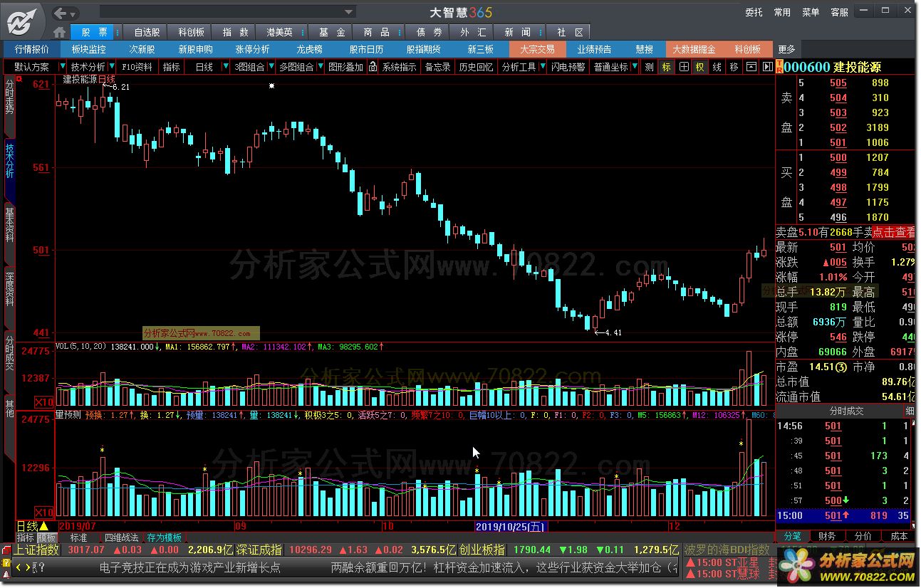Click the TR badge before 000600
The height and width of the screenshot is (588, 921).
pyautogui.click(x=779, y=67)
